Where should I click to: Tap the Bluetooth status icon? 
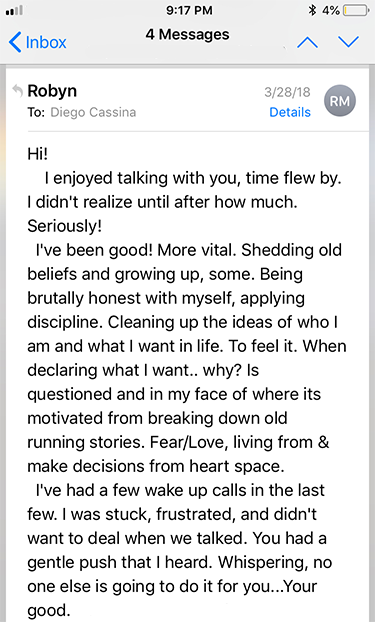pos(312,10)
